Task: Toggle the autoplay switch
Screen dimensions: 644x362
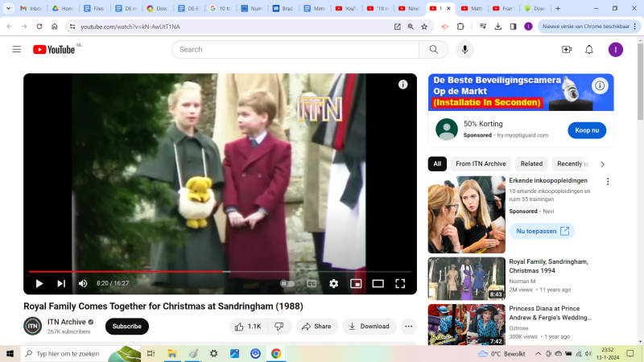Action: pos(287,283)
